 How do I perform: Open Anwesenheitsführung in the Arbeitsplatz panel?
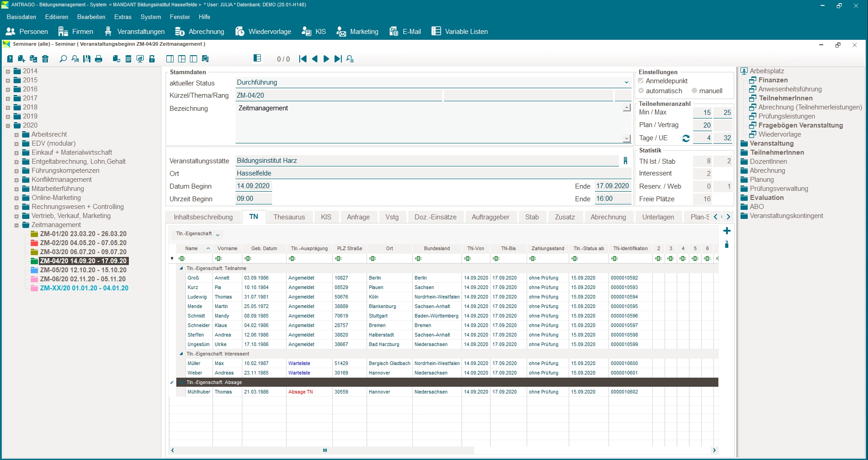tap(789, 89)
